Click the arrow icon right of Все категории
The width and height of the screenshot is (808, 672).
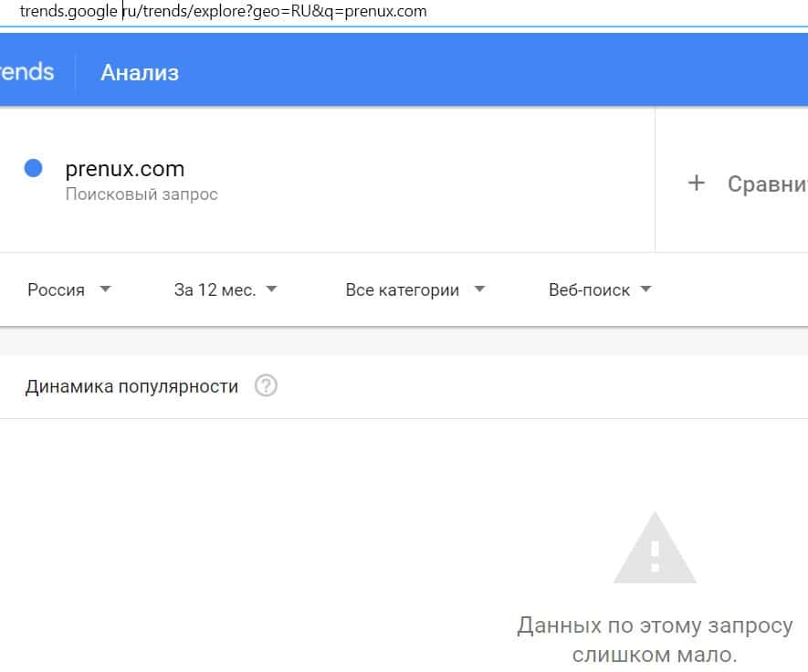coord(480,289)
